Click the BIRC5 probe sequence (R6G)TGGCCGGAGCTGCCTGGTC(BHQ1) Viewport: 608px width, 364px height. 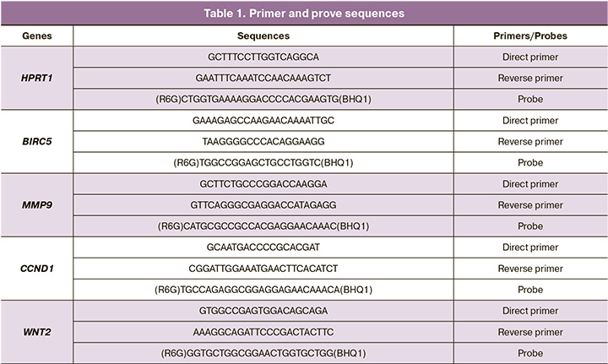[x=263, y=162]
